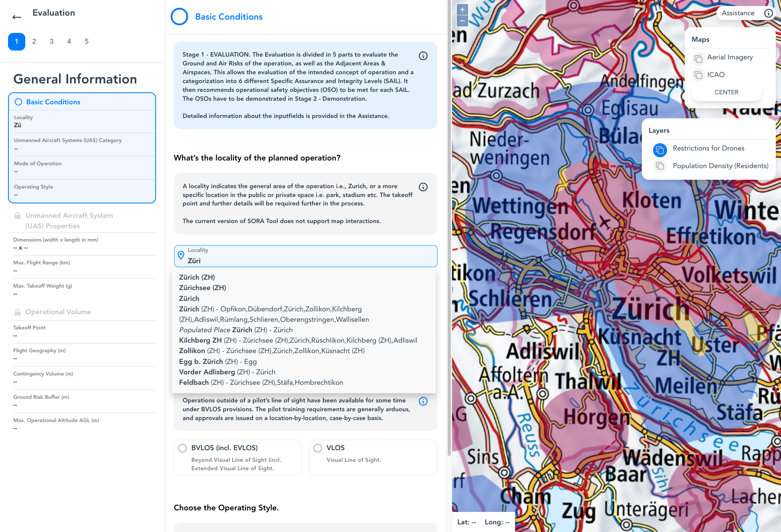The image size is (781, 532).
Task: Click the info icon in locality description box
Action: click(423, 187)
